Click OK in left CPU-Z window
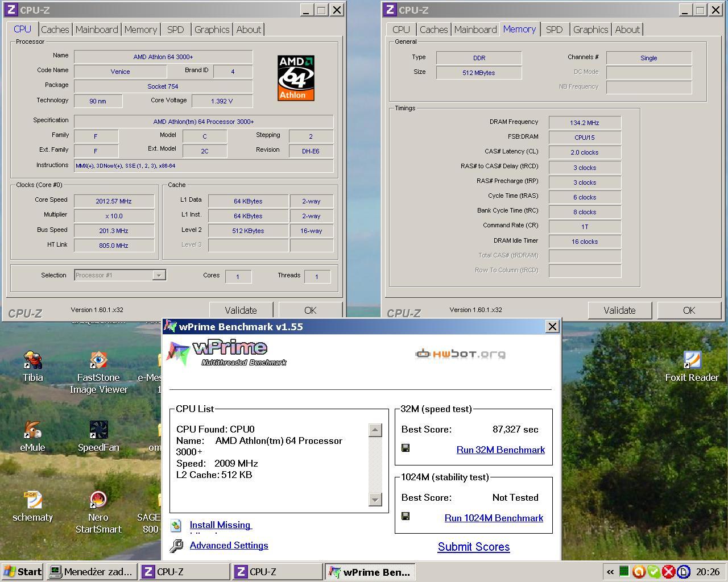 coord(311,310)
